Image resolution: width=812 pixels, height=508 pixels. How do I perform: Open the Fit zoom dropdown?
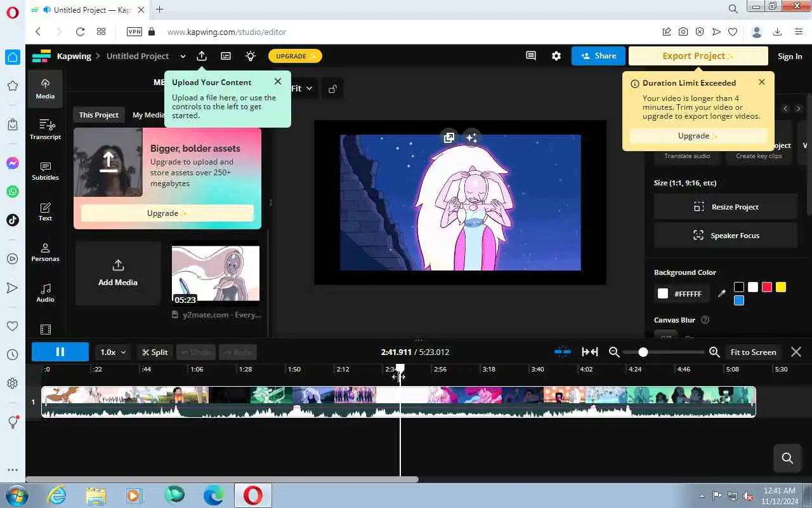(302, 89)
